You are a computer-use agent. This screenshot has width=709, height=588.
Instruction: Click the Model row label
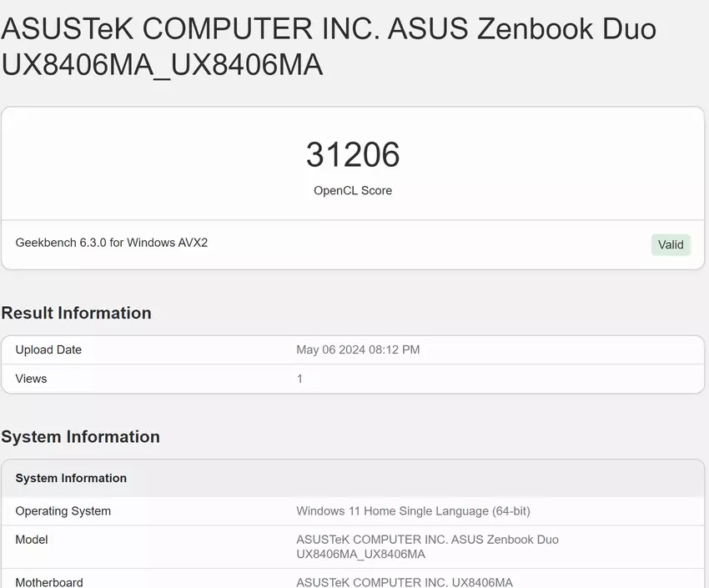[x=32, y=540]
